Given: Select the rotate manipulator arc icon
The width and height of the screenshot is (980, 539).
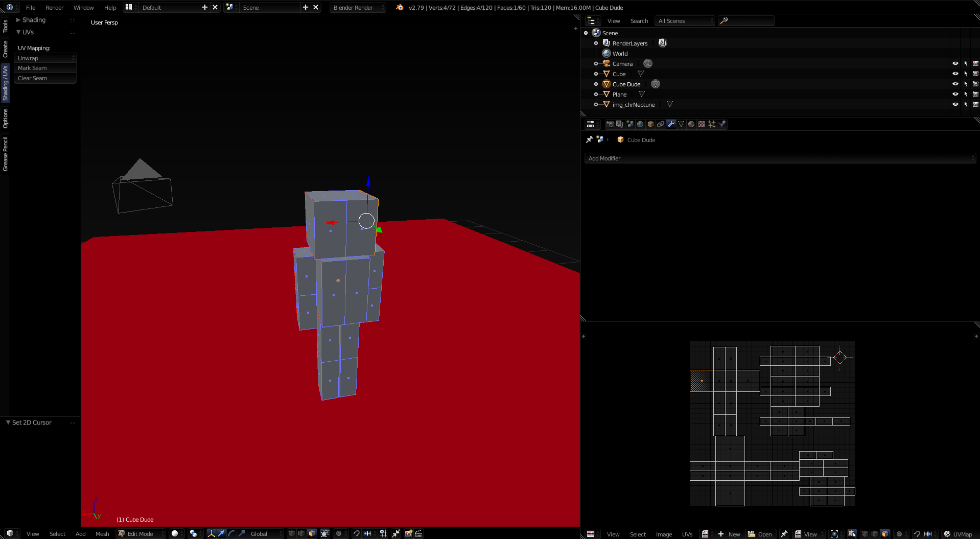Looking at the screenshot, I should 231,533.
